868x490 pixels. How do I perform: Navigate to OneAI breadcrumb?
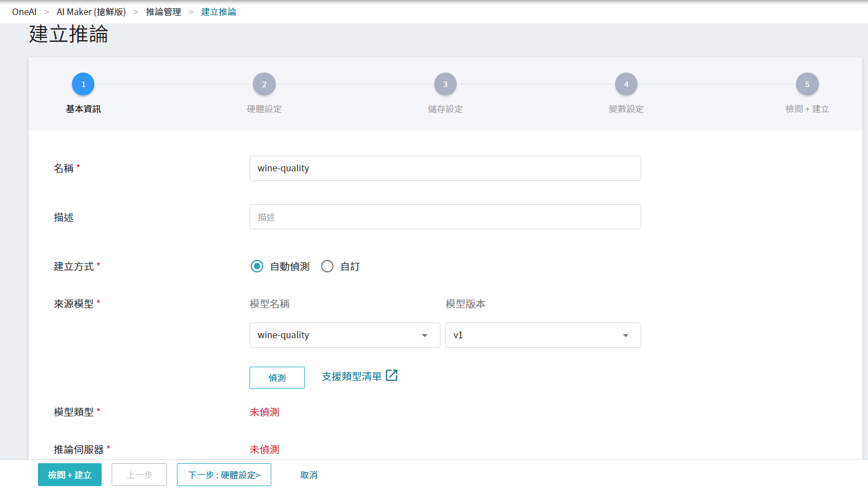[x=25, y=12]
